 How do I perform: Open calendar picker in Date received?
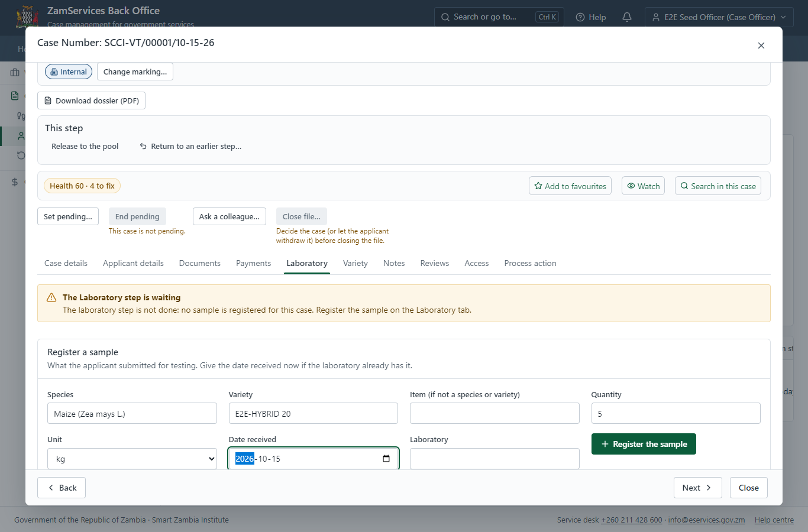click(x=386, y=459)
